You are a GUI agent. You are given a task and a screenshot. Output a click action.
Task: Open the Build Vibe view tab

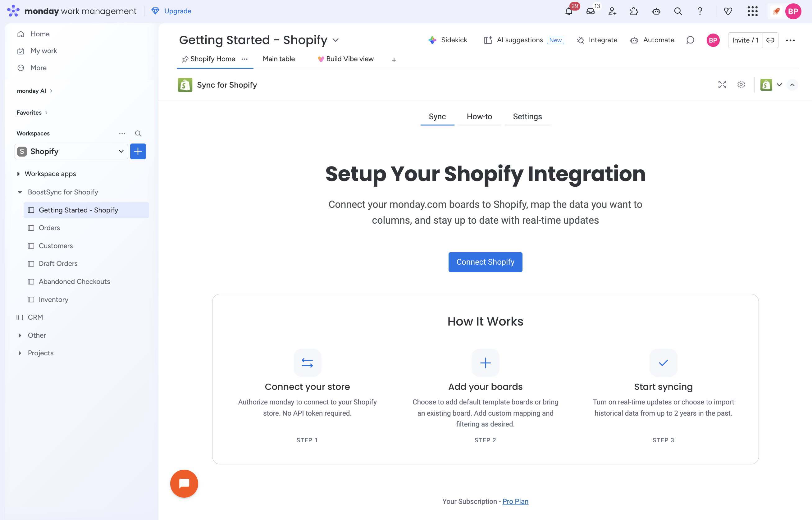tap(346, 59)
